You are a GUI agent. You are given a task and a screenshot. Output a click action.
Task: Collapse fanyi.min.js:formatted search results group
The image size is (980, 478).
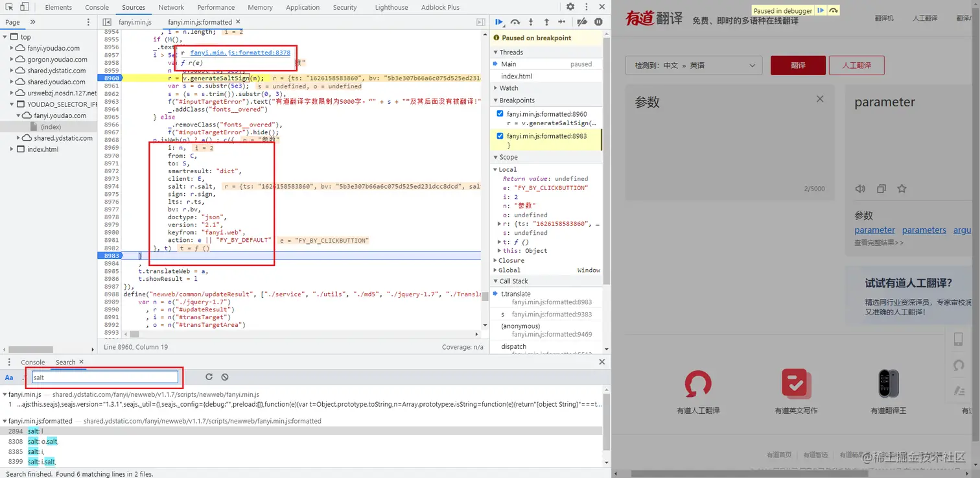(5, 421)
